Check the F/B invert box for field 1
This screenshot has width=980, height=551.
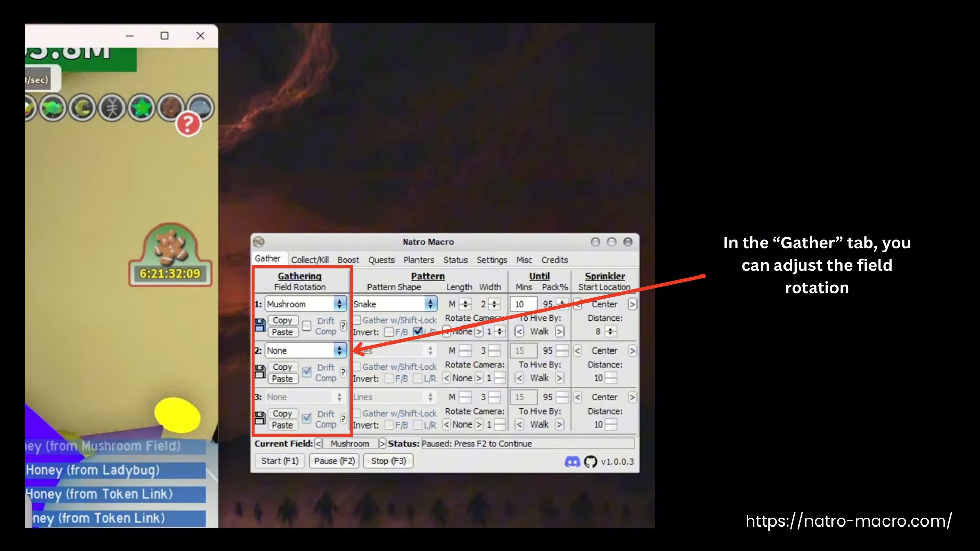[388, 331]
